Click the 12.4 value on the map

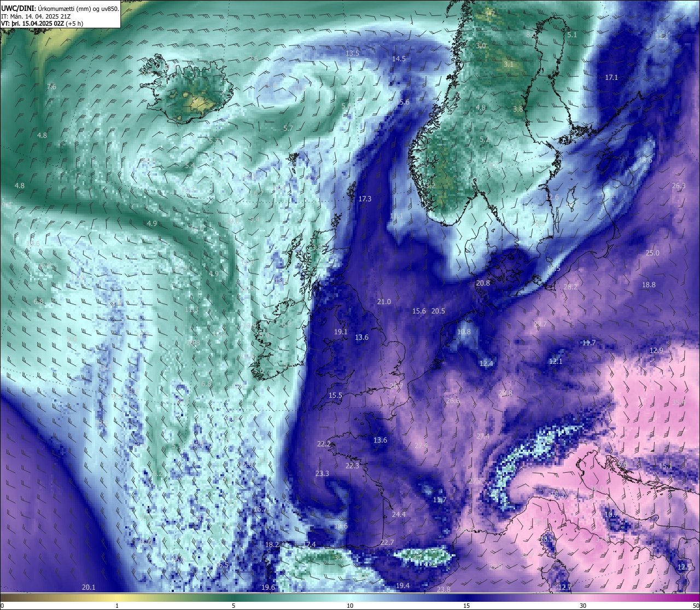click(x=486, y=363)
